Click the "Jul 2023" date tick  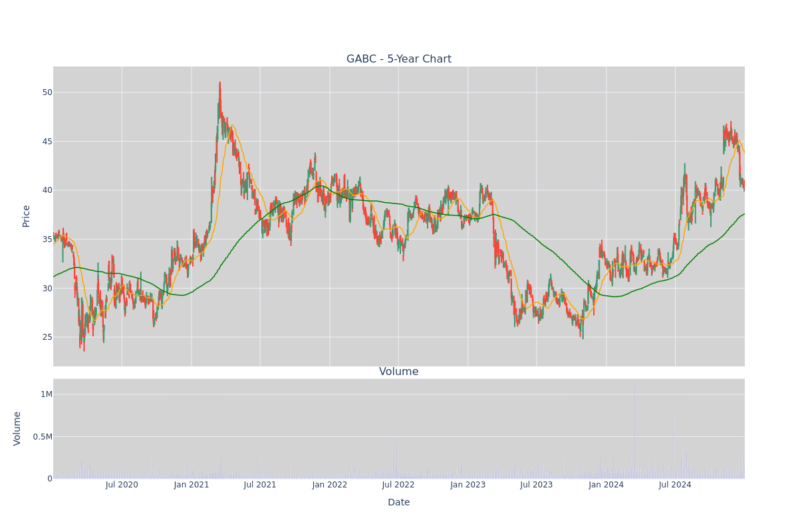coord(537,485)
